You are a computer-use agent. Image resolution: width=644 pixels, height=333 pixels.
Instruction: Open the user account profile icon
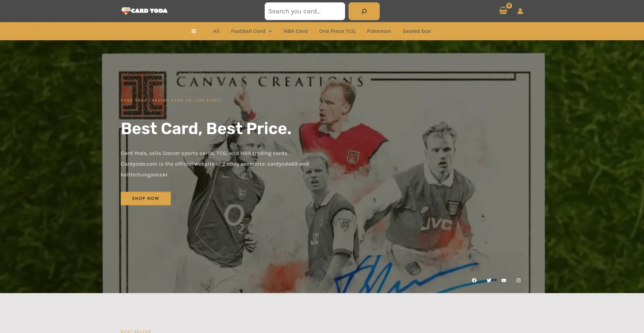(520, 11)
